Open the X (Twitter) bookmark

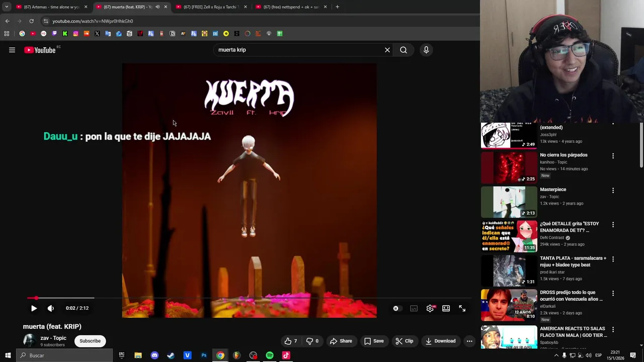click(97, 34)
